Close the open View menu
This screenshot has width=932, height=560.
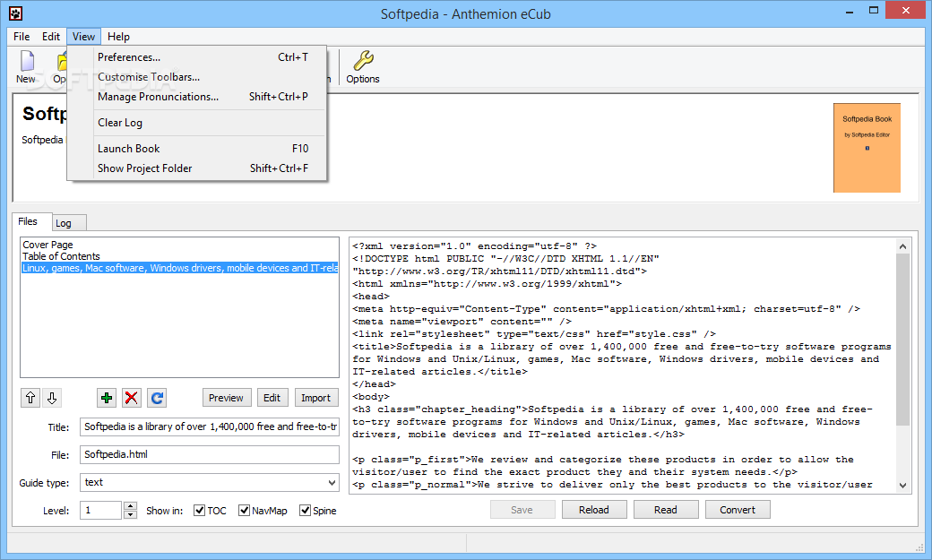coord(84,36)
